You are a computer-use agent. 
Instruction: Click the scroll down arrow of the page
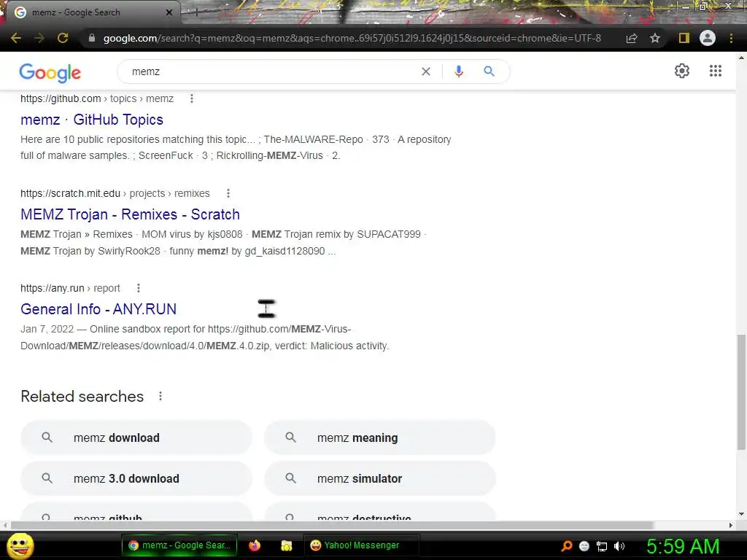pyautogui.click(x=741, y=514)
